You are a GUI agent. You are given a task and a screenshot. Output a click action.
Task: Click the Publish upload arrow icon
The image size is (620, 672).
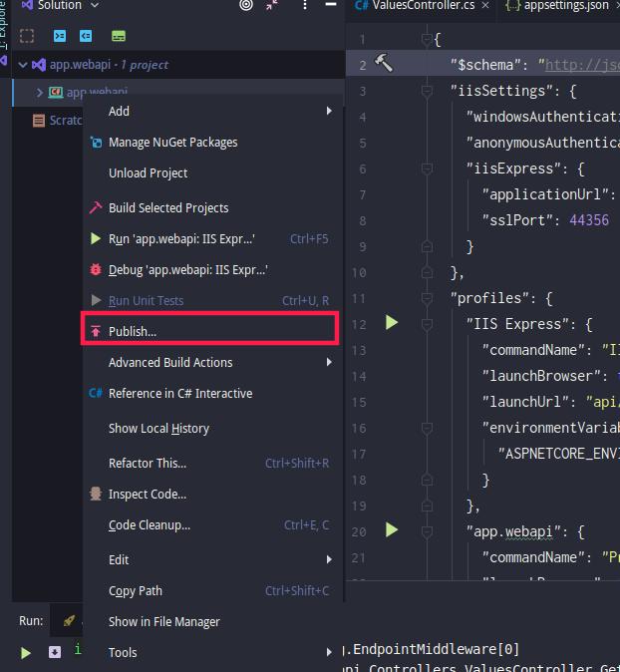96,331
